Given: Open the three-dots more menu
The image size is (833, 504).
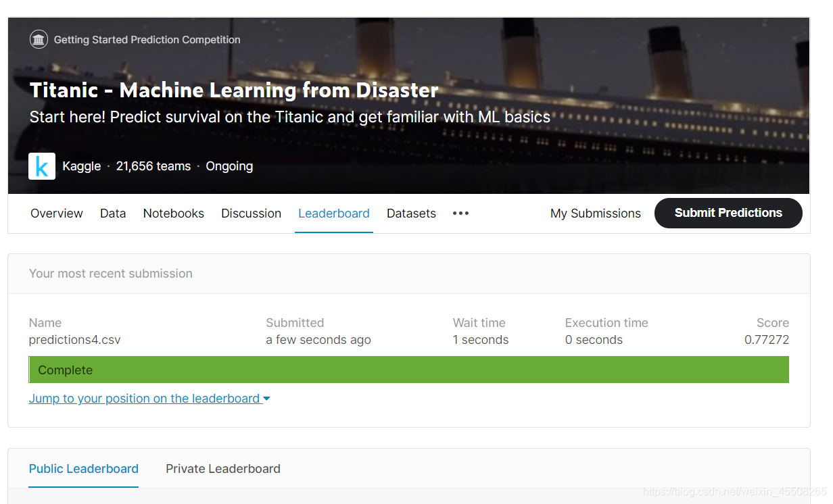Looking at the screenshot, I should (x=460, y=213).
